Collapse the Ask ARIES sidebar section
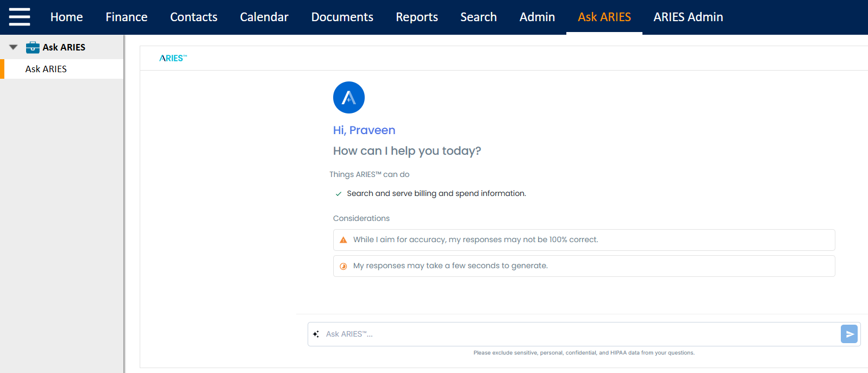868x373 pixels. 14,47
